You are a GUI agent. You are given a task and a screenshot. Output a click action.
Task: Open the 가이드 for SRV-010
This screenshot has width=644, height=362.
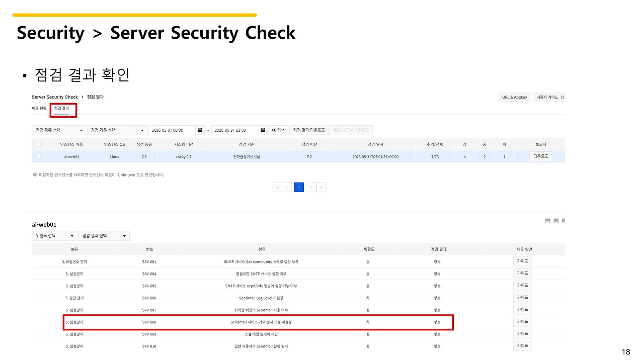[x=522, y=346]
